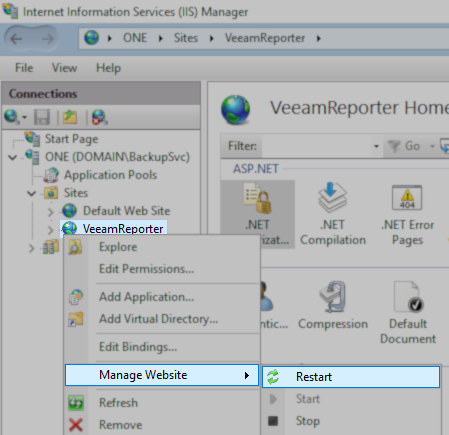The width and height of the screenshot is (449, 435).
Task: Select Application Pools in the tree
Action: coord(110,175)
